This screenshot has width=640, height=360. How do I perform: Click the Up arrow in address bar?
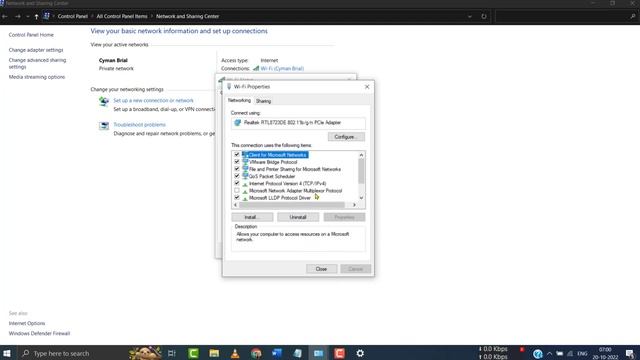pos(36,16)
